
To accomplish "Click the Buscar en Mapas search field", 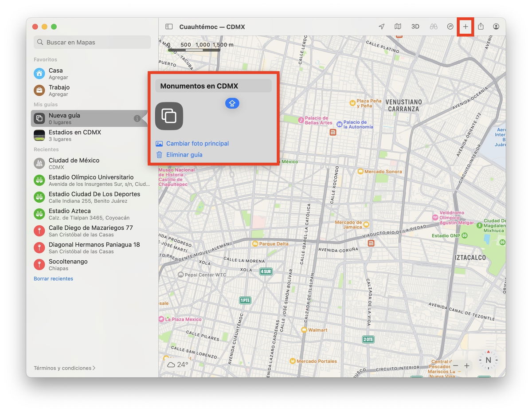I will coord(92,42).
